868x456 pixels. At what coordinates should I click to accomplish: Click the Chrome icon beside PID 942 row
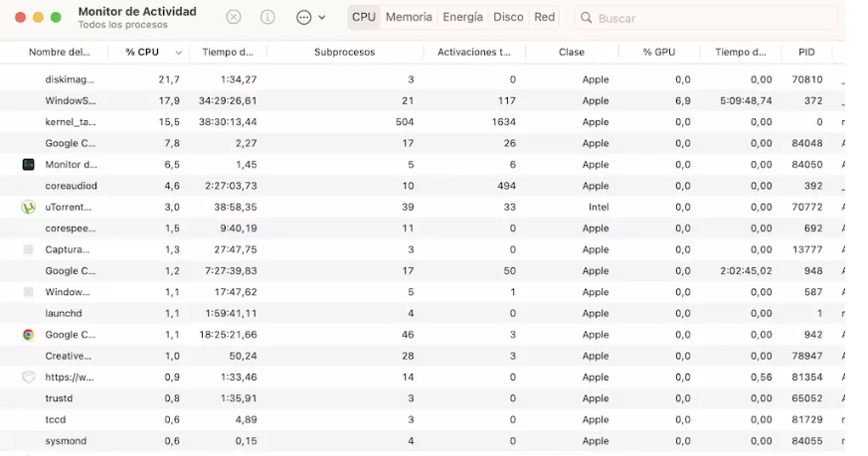coord(28,334)
